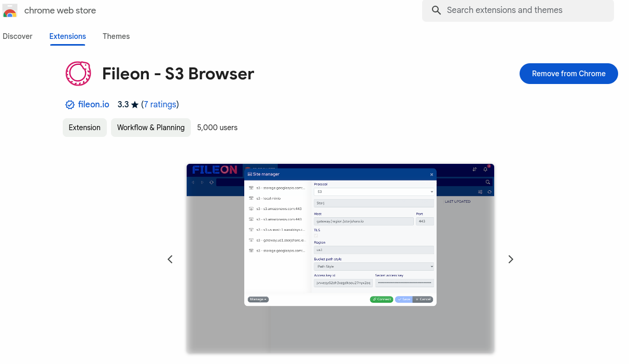Click the back arrow in Fileon's toolbar
Viewport: 629px width, 364px height.
pyautogui.click(x=192, y=182)
